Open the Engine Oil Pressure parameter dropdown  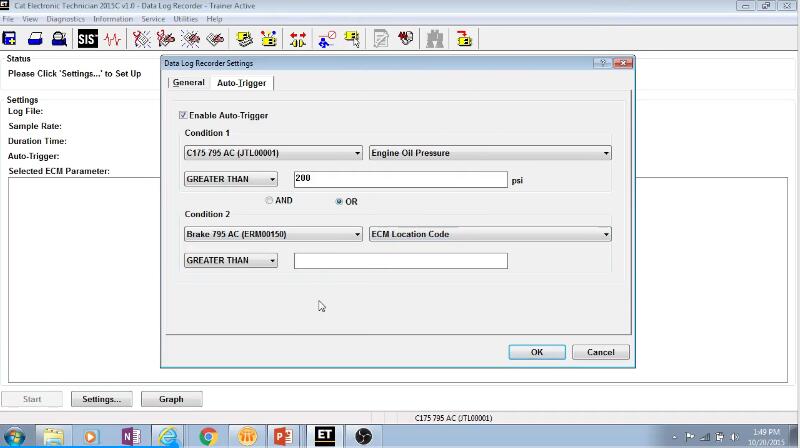tap(489, 153)
